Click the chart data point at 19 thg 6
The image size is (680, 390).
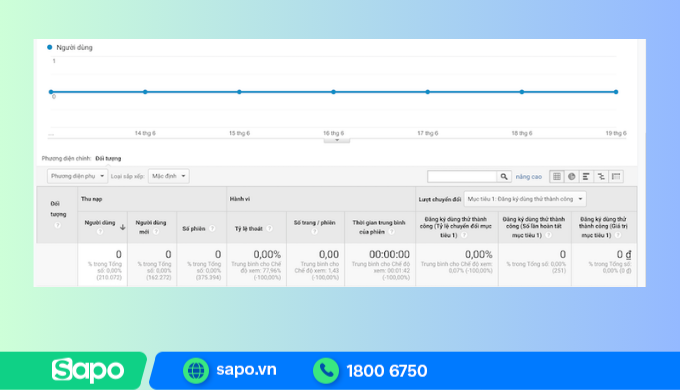click(x=616, y=92)
